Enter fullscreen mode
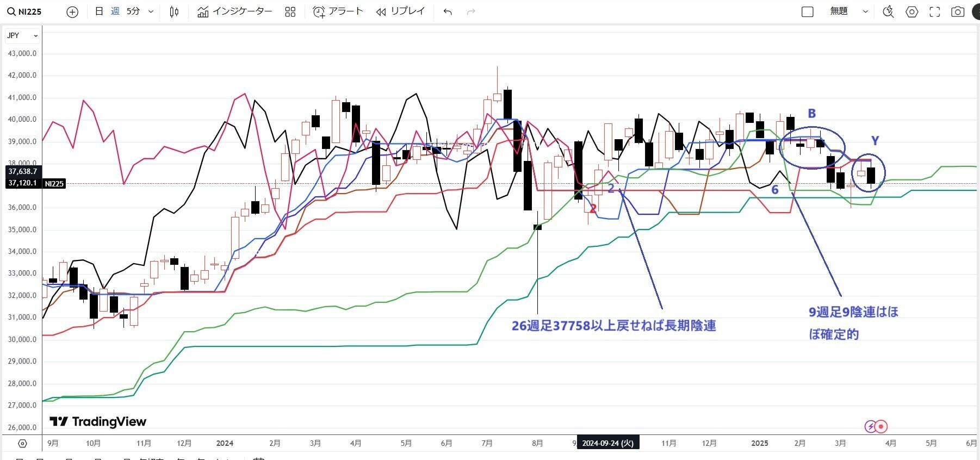980x460 pixels. pyautogui.click(x=934, y=12)
